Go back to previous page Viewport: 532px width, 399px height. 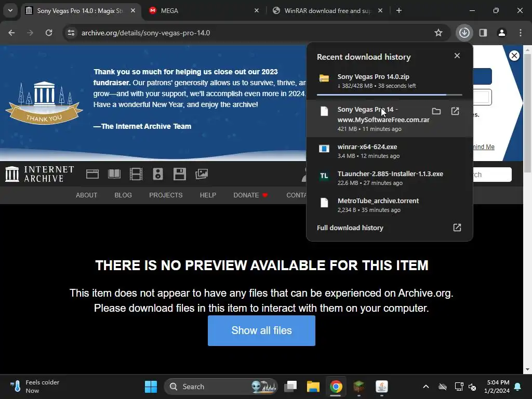pos(11,33)
